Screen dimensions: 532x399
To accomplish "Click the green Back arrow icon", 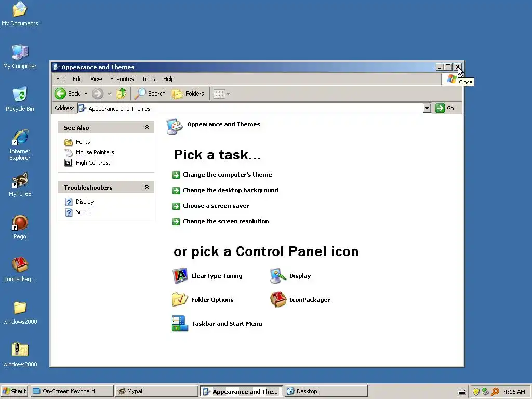I will click(60, 94).
